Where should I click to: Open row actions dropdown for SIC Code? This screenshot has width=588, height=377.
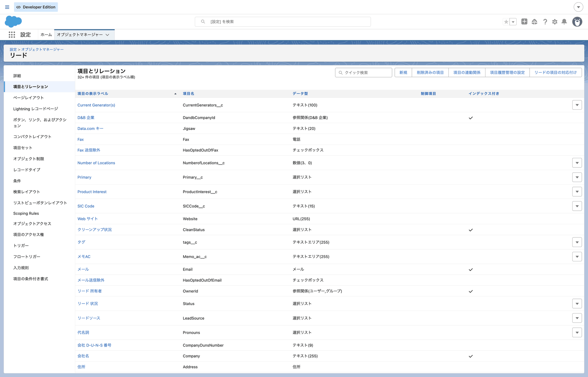(x=577, y=206)
